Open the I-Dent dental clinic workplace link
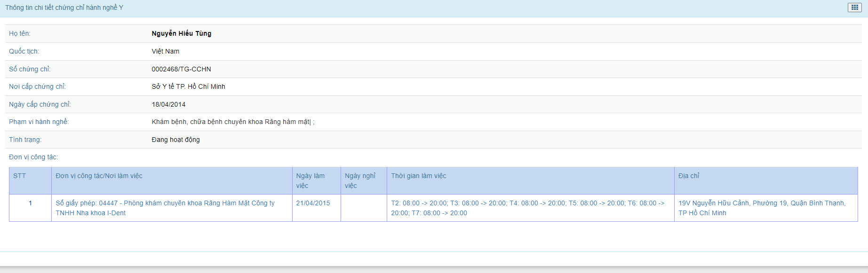The height and width of the screenshot is (273, 868). 165,208
